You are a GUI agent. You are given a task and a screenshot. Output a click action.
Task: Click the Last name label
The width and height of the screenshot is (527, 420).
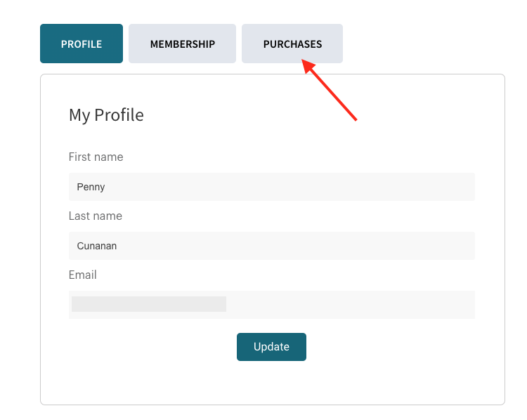coord(95,216)
